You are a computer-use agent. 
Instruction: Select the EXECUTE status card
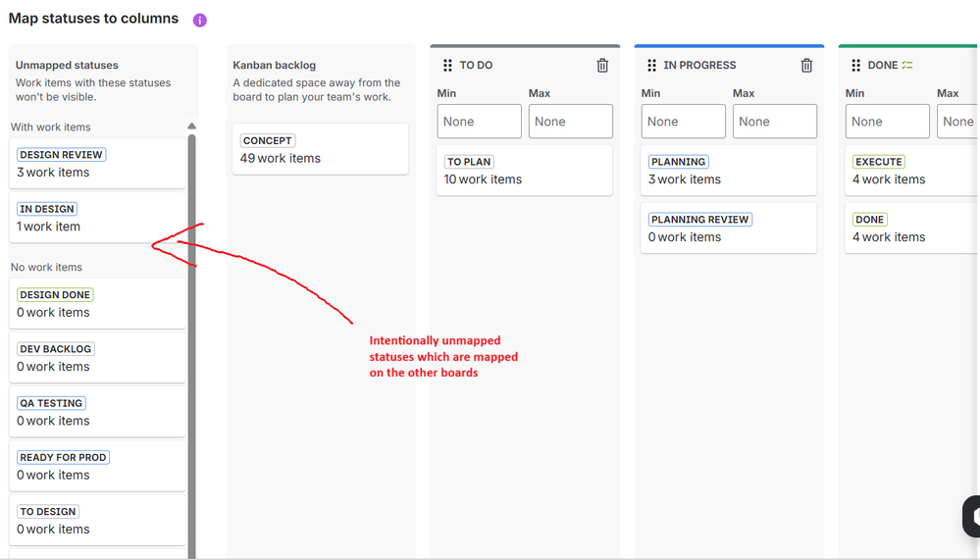coord(911,170)
